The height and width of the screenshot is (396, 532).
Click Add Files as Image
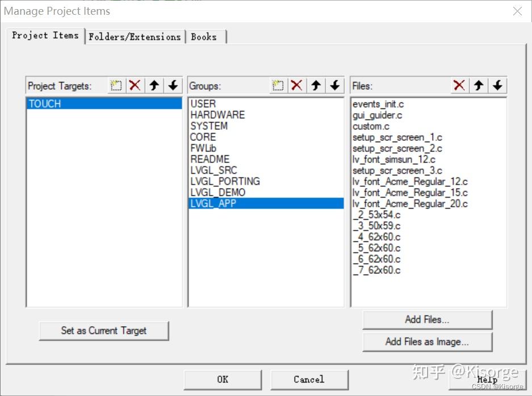click(x=427, y=342)
